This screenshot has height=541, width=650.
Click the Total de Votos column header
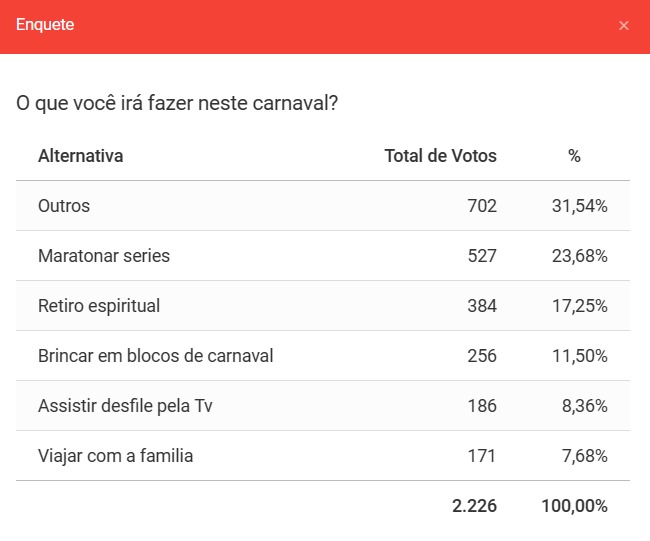(x=440, y=156)
